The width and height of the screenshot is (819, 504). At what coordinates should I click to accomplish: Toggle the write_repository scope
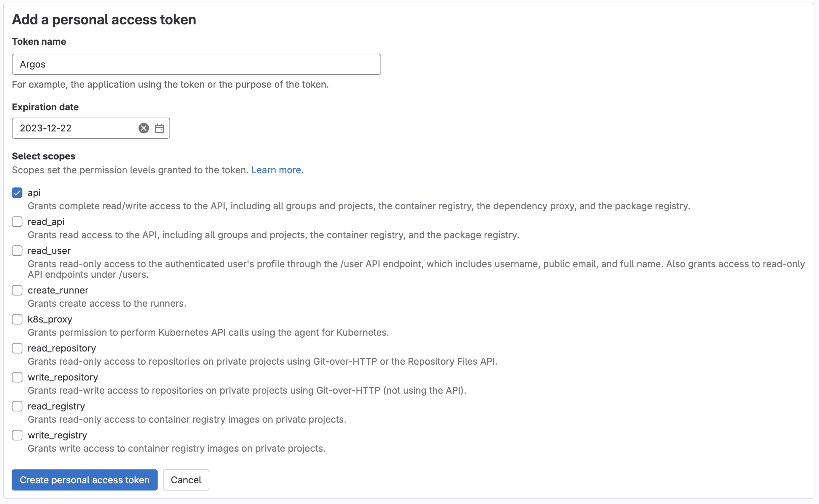17,377
